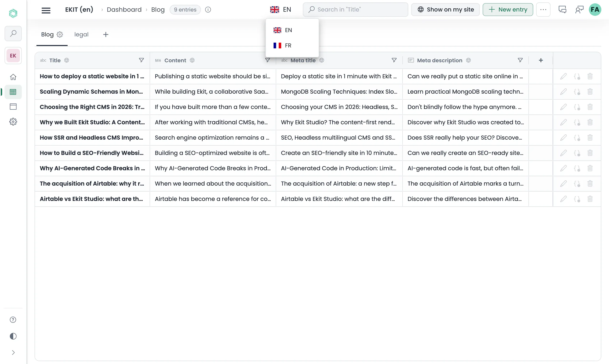The width and height of the screenshot is (609, 364).
Task: Open the user feedback icon in header
Action: tap(579, 10)
